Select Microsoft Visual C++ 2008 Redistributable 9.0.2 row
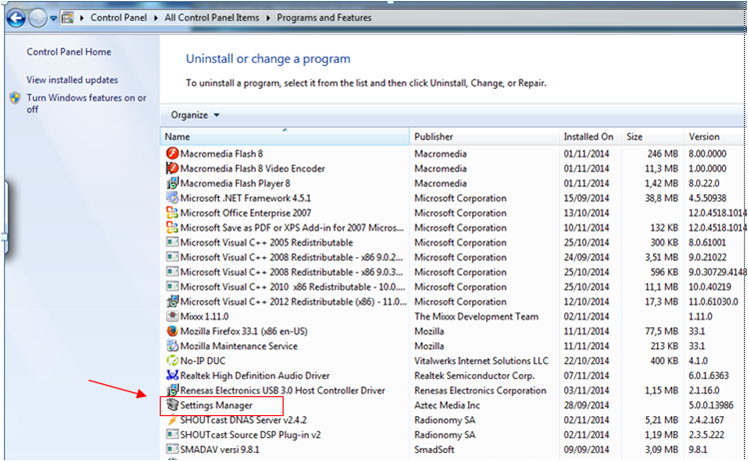Screen dimensions: 748x461 point(452,257)
